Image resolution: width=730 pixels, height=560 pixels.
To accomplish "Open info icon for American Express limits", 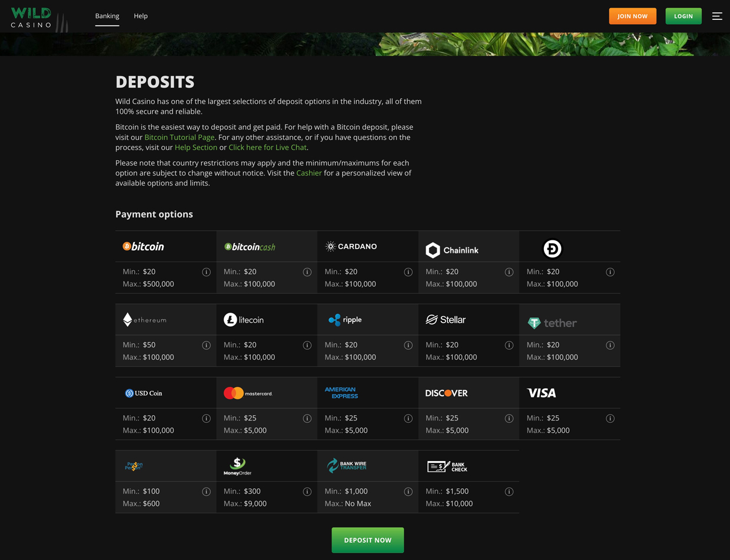I will tap(408, 419).
